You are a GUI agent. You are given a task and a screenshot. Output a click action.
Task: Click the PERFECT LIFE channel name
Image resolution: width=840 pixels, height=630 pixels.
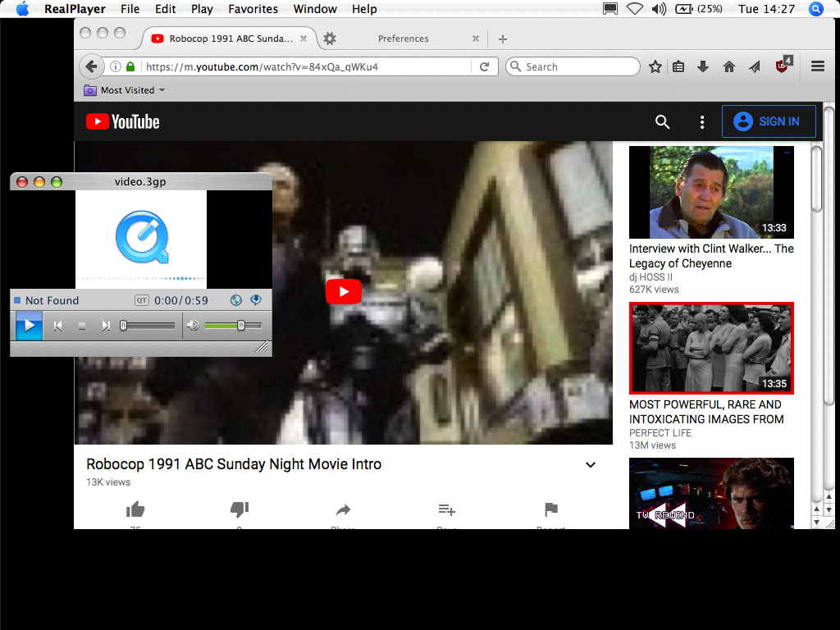pos(660,433)
